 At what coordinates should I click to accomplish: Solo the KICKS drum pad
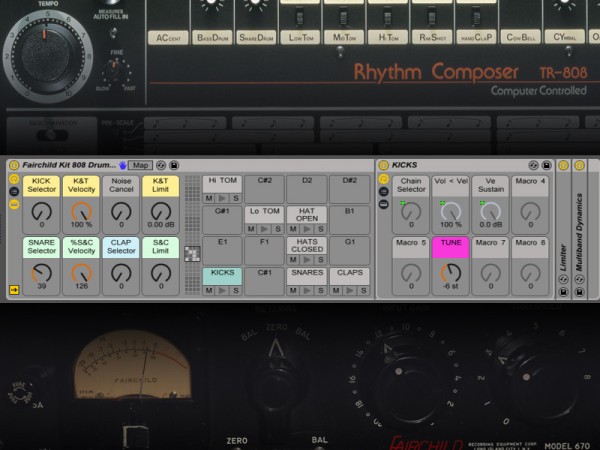click(235, 290)
